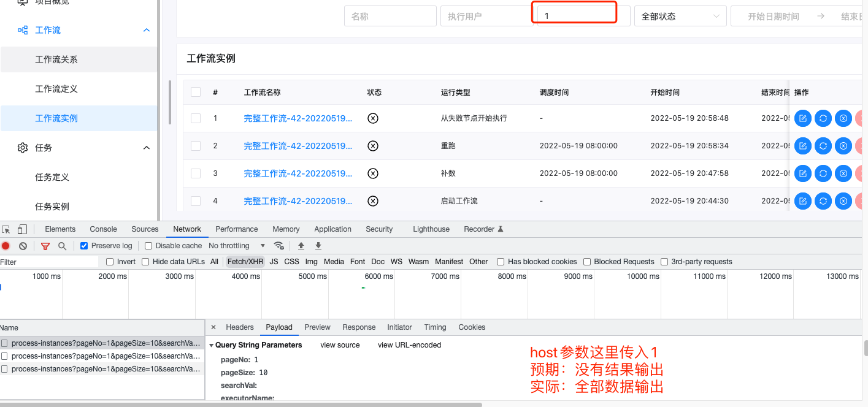Check the row checkbox for the first workflow instance
868x407 pixels.
coord(196,118)
